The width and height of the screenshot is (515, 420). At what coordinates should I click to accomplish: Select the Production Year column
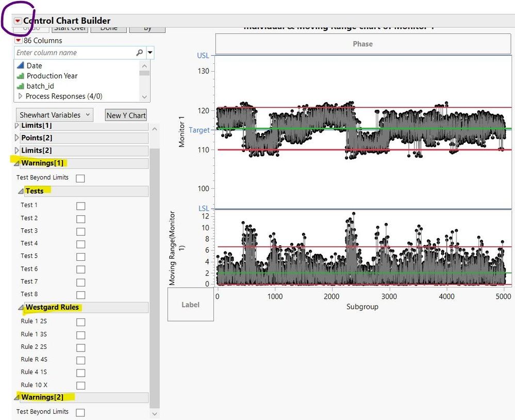click(x=52, y=76)
